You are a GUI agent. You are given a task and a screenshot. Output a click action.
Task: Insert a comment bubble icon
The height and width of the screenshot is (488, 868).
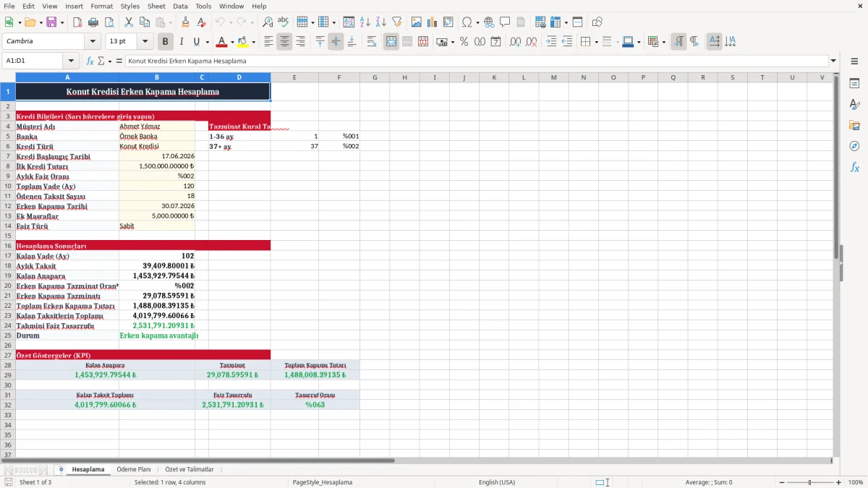click(505, 22)
